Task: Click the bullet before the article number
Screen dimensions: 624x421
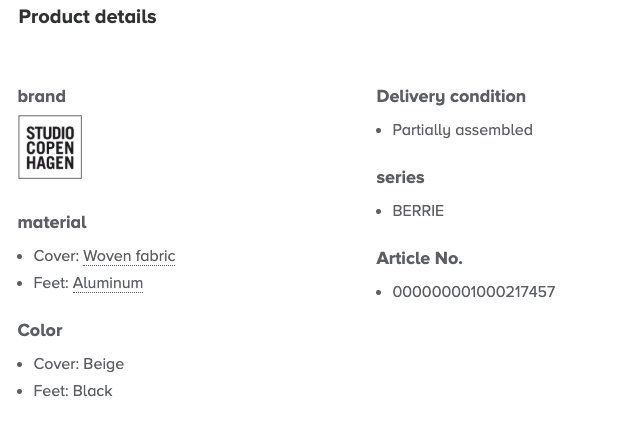Action: (x=378, y=292)
